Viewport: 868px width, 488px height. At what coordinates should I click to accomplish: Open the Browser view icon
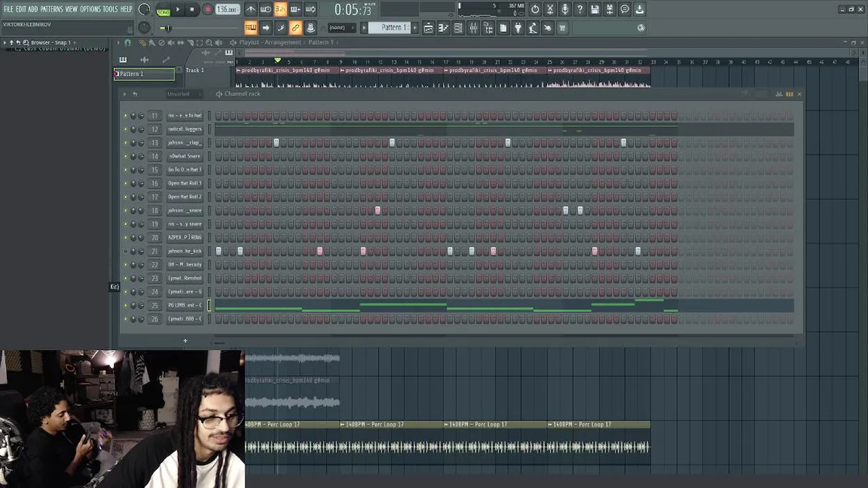(488, 28)
